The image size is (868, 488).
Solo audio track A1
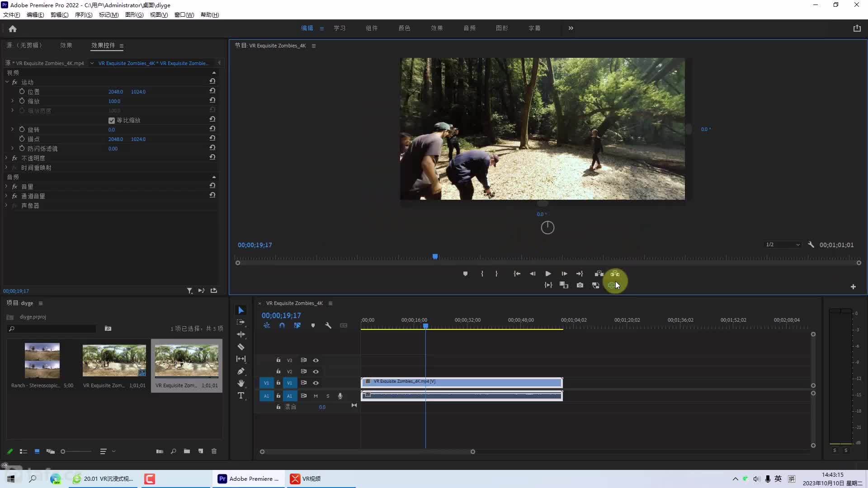point(328,396)
